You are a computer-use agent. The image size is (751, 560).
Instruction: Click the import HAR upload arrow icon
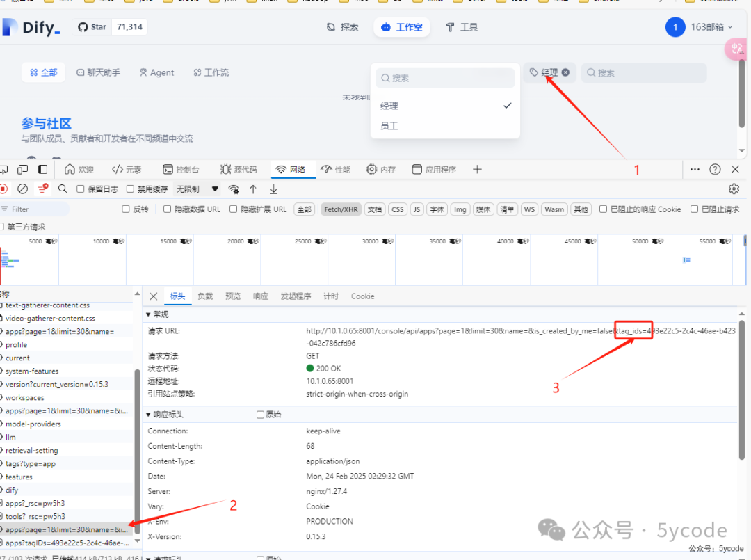click(x=253, y=189)
